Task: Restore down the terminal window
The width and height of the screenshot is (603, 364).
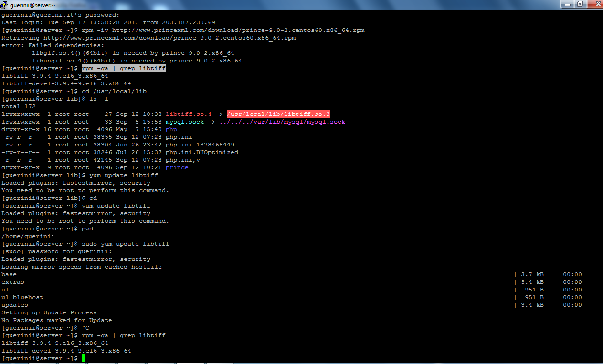Action: [x=580, y=4]
